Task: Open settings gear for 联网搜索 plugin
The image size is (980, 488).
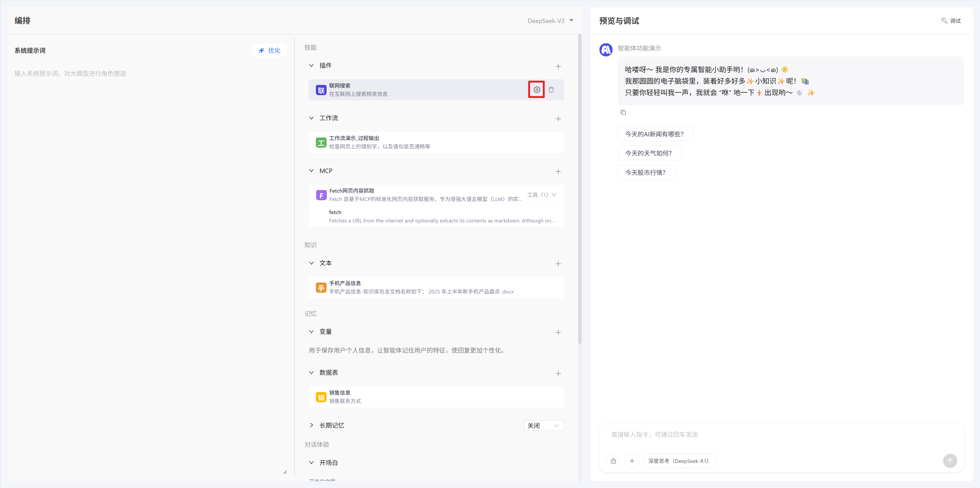Action: pyautogui.click(x=536, y=90)
